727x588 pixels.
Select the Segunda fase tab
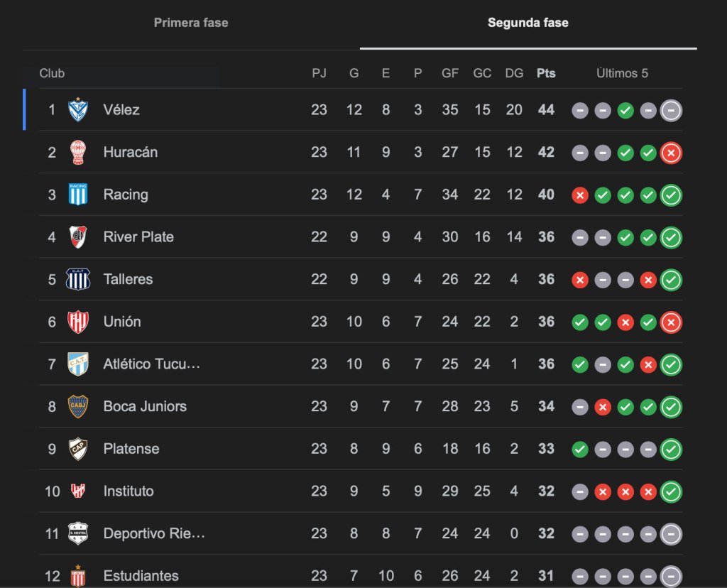pyautogui.click(x=528, y=23)
